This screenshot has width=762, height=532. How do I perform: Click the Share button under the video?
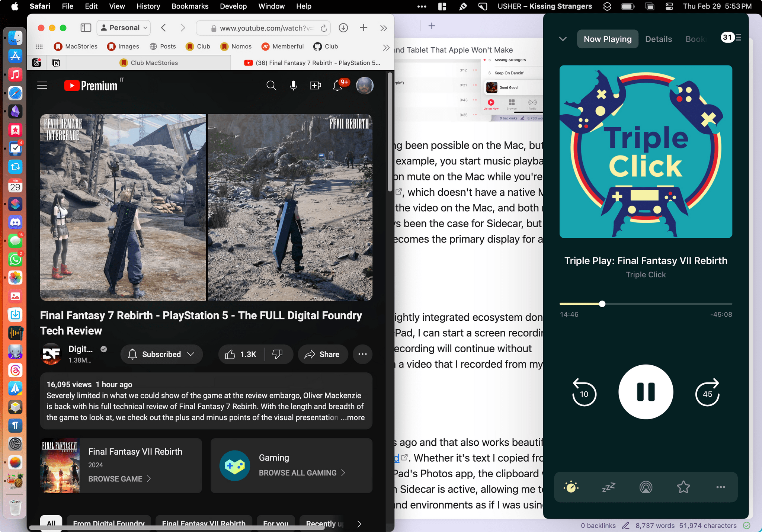click(323, 354)
